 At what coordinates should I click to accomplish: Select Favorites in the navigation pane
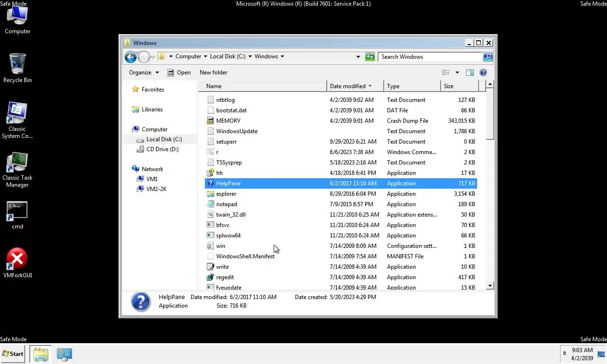click(153, 90)
